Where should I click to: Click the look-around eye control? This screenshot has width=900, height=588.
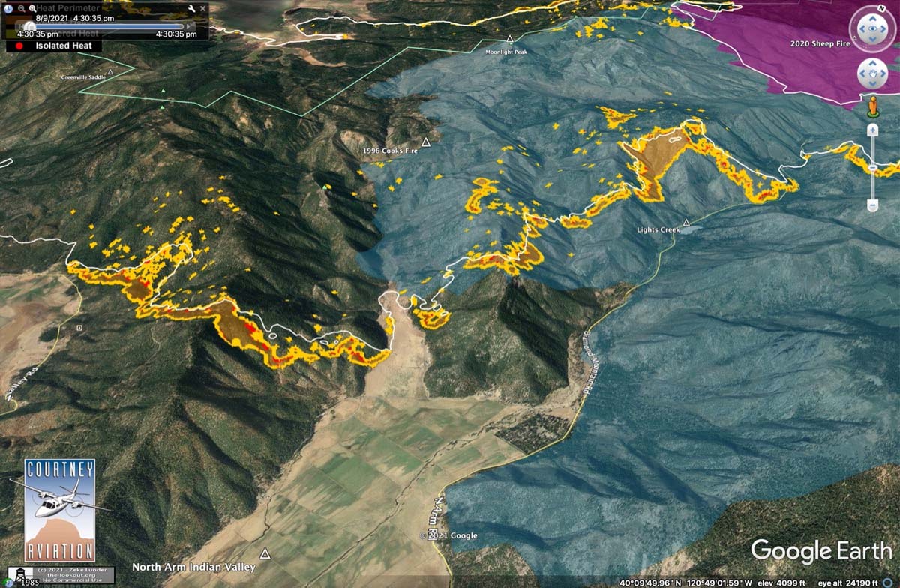click(872, 28)
